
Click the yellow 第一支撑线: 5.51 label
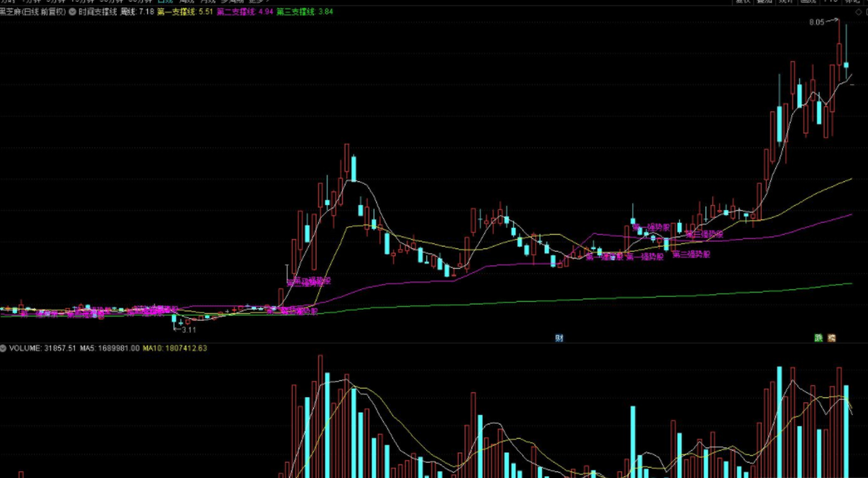[185, 12]
